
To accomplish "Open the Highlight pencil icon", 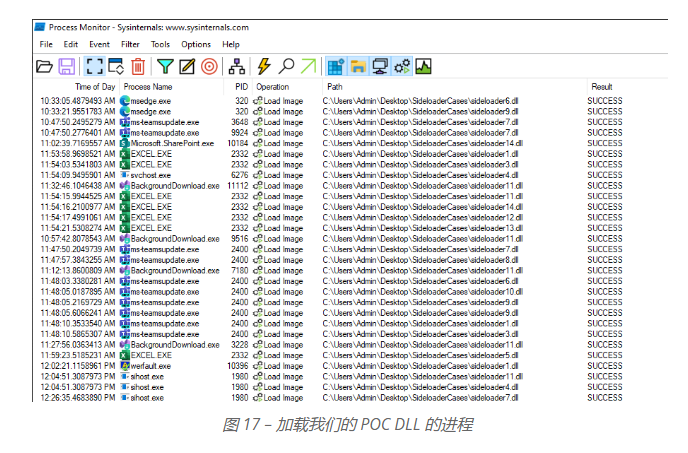I will click(187, 67).
